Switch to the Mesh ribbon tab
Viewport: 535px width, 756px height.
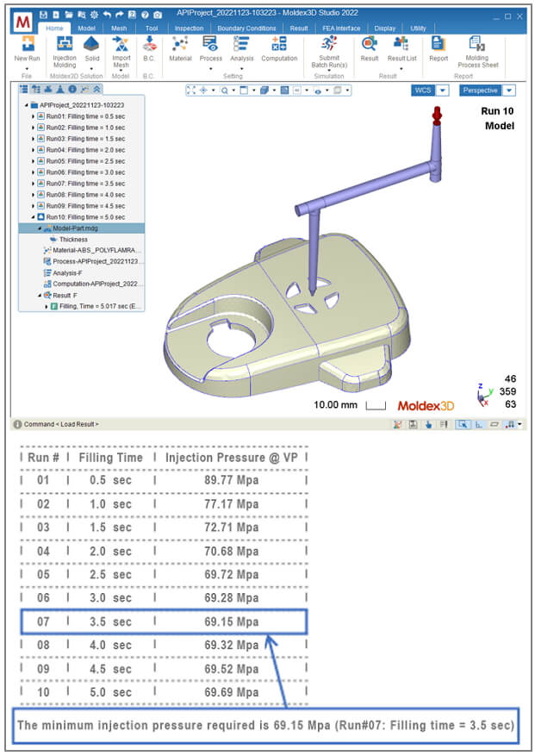(119, 28)
